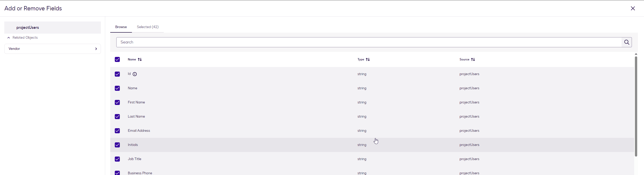Click the scrollbar up arrow
The width and height of the screenshot is (644, 175).
click(636, 54)
